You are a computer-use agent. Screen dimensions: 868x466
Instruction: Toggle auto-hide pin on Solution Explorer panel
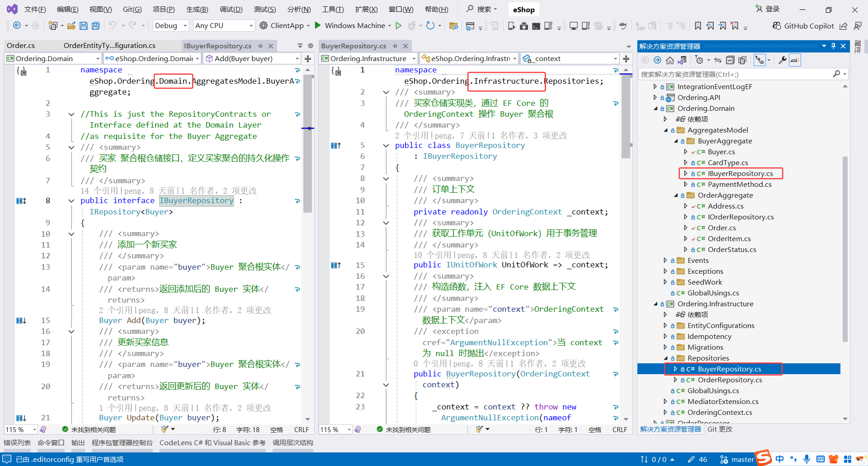833,46
